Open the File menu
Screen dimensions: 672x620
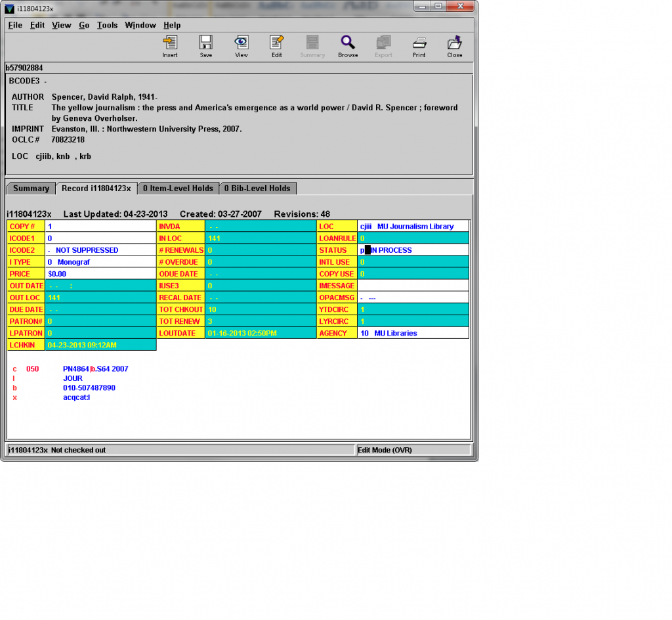coord(14,26)
